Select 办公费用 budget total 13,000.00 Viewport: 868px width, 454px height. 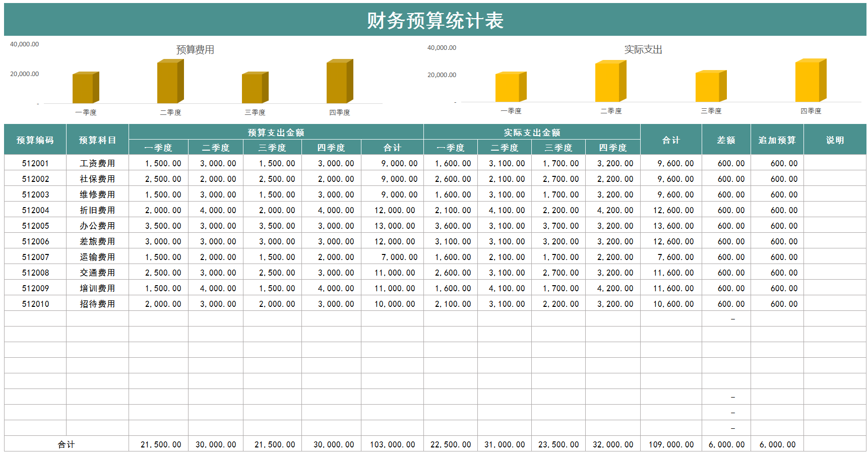pyautogui.click(x=392, y=226)
